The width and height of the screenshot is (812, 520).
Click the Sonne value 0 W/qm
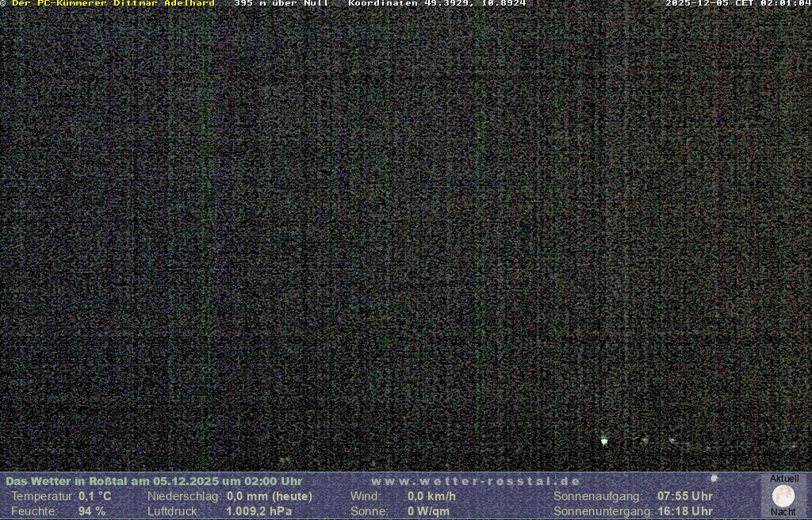point(428,511)
